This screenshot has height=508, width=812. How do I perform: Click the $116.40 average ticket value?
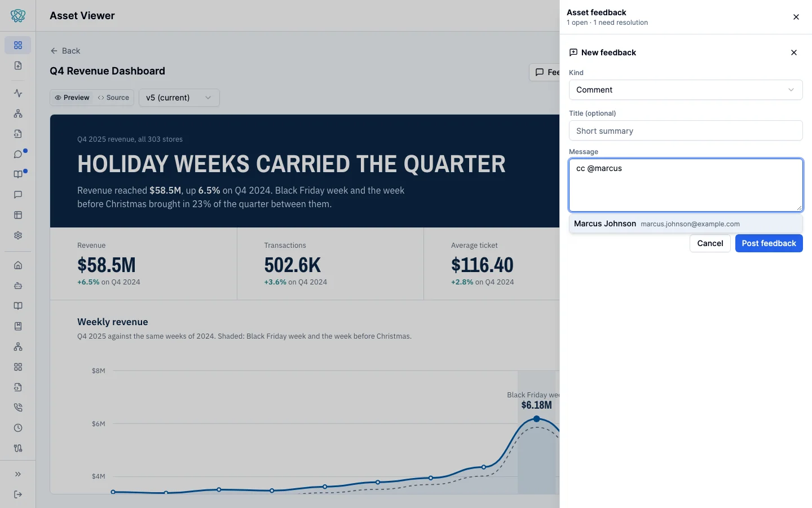click(482, 265)
